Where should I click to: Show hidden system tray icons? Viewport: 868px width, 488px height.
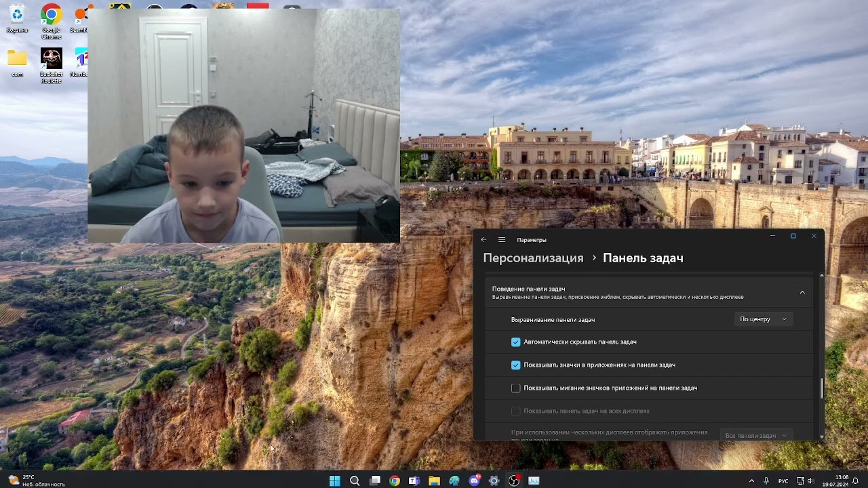[751, 481]
